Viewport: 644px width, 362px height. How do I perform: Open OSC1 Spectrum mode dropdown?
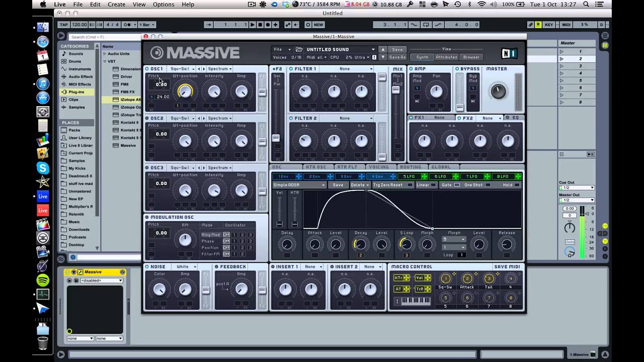click(220, 69)
